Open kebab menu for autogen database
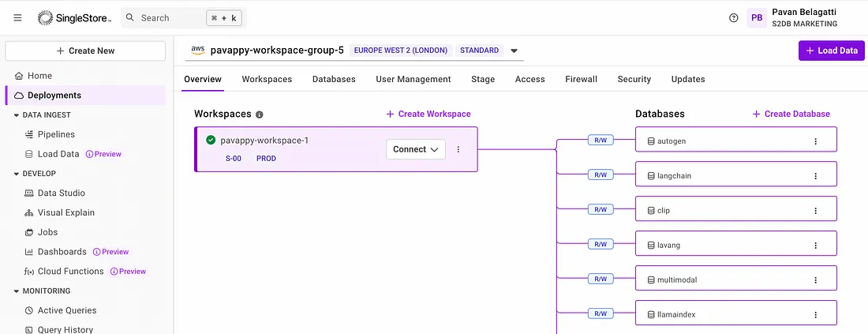This screenshot has height=334, width=868. click(815, 141)
